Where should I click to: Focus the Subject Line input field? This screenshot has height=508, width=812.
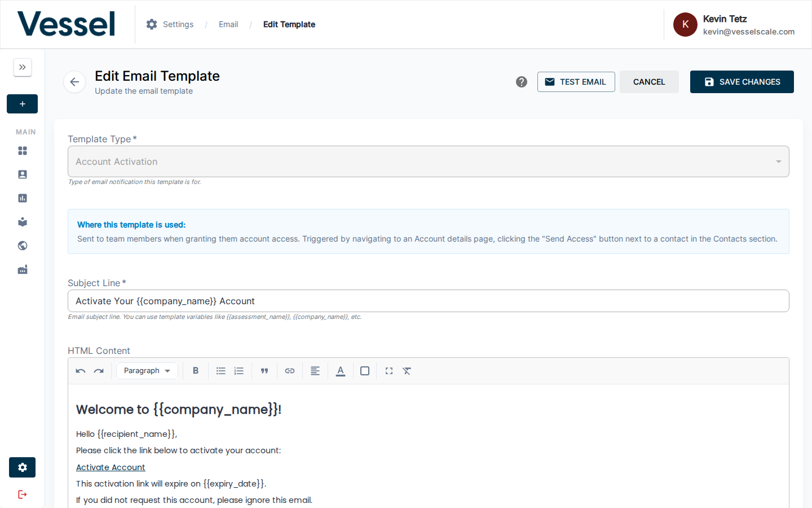(x=429, y=301)
